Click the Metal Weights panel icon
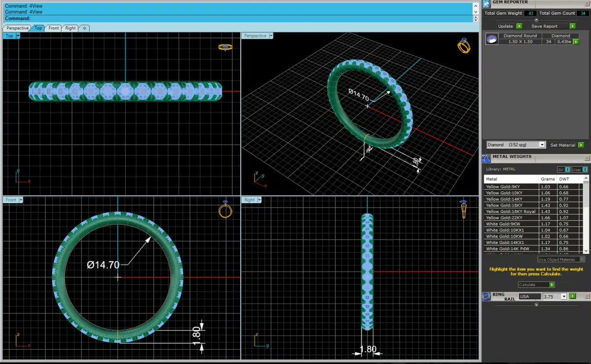 486,157
